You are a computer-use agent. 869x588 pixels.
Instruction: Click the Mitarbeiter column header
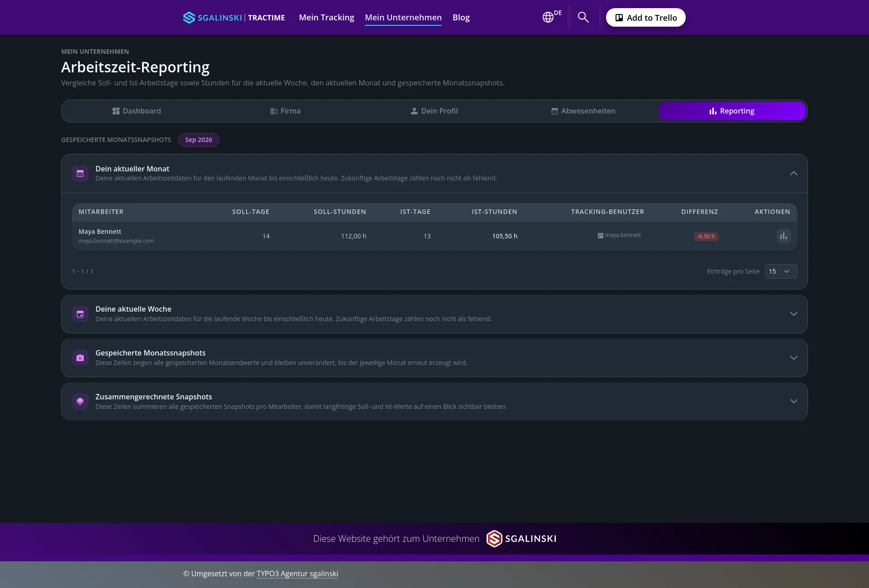pos(101,212)
